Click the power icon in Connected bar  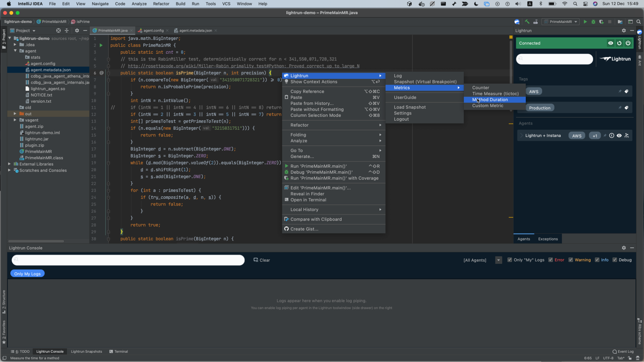pyautogui.click(x=628, y=43)
